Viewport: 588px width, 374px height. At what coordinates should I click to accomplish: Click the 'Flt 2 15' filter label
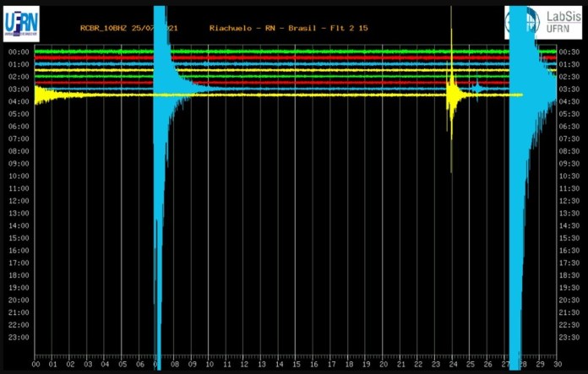pyautogui.click(x=350, y=28)
